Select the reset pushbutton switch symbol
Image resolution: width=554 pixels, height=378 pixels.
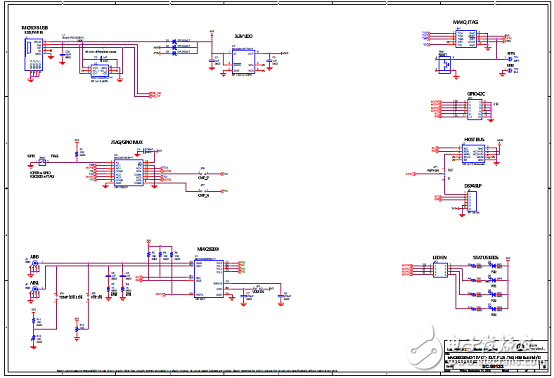tap(445, 65)
